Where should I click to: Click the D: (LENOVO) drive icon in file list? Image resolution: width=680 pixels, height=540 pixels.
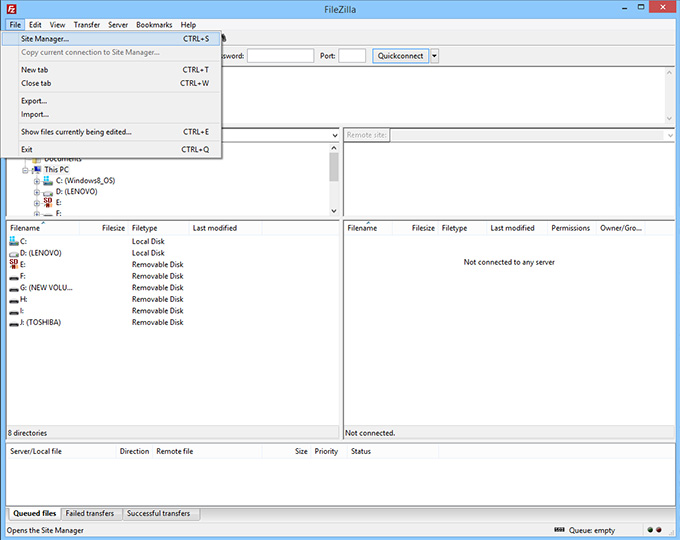(13, 253)
